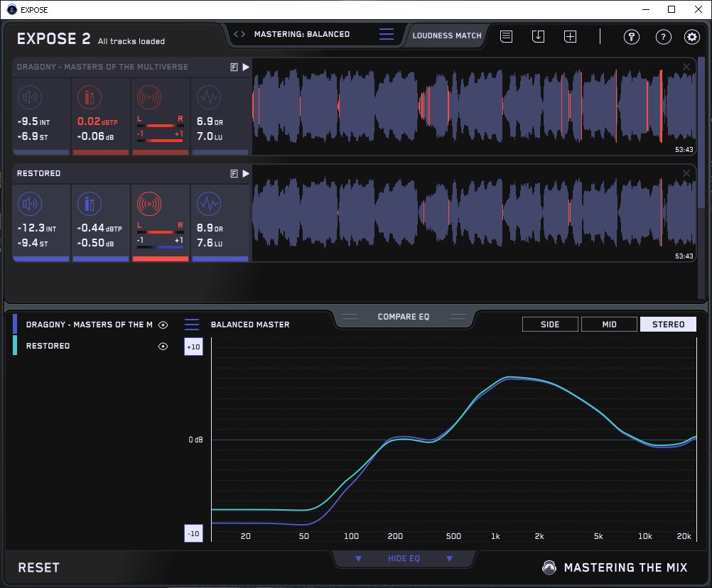Open the Mastering The Mix logo link

[615, 567]
